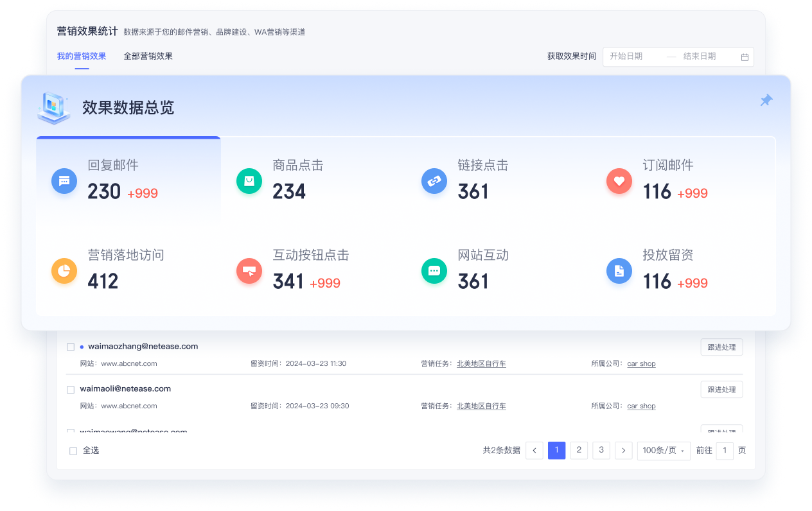Click 跟进处理 for waimaoli@netease.com
Screen dimensions: 812x511
click(721, 389)
